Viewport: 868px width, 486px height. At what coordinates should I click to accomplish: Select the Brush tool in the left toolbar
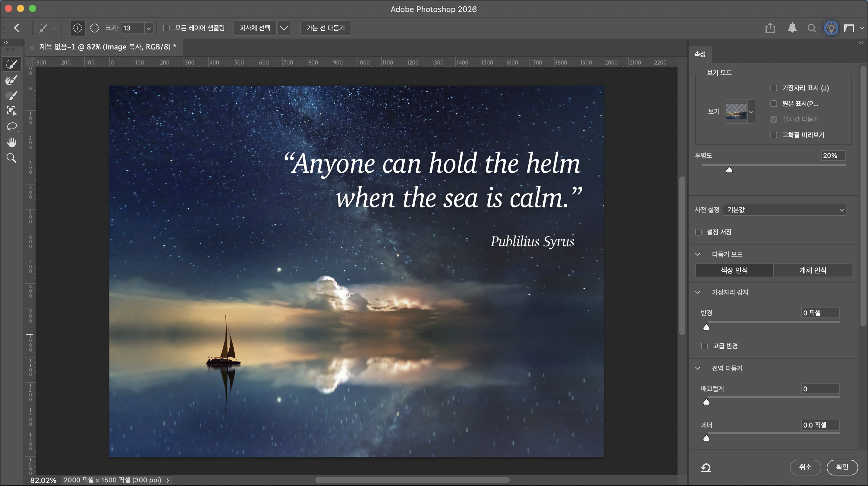click(11, 96)
